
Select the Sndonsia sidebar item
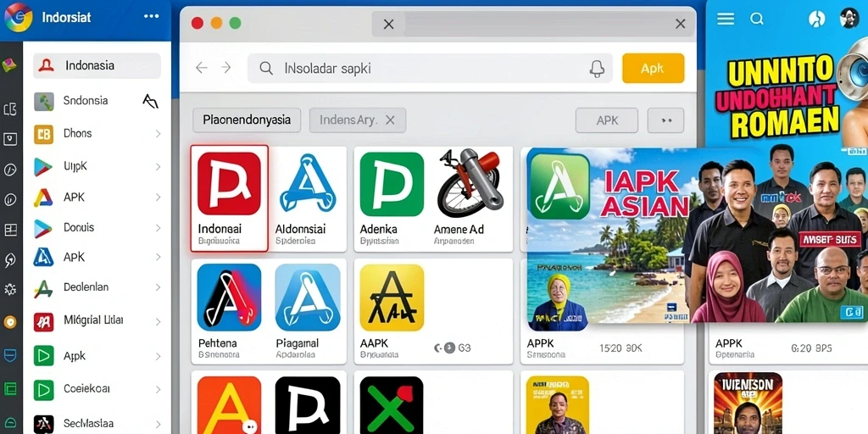(x=97, y=101)
